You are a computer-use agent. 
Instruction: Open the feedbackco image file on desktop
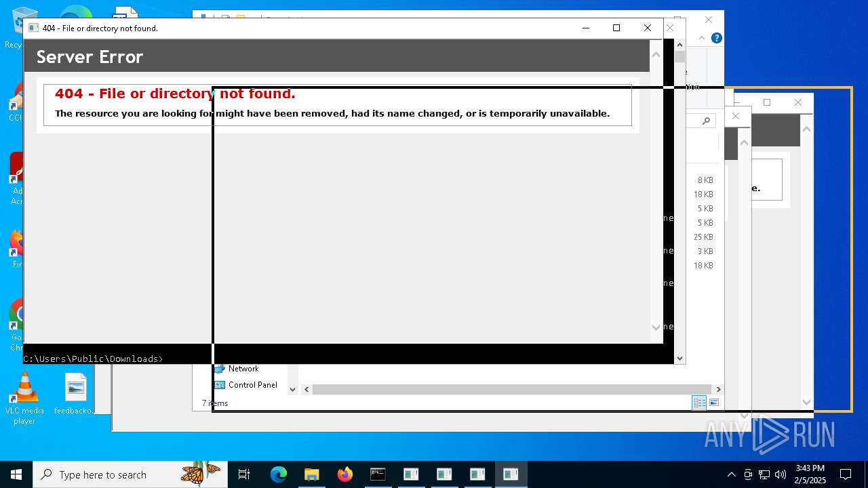[x=75, y=394]
